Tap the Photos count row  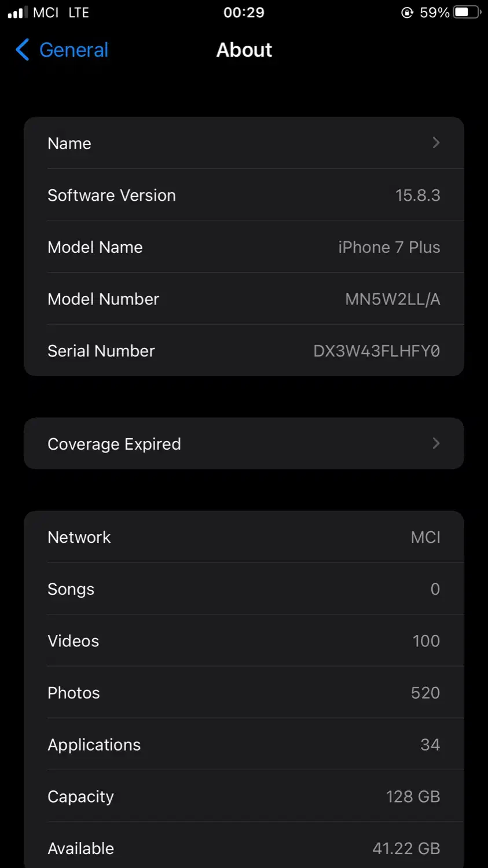pyautogui.click(x=243, y=693)
